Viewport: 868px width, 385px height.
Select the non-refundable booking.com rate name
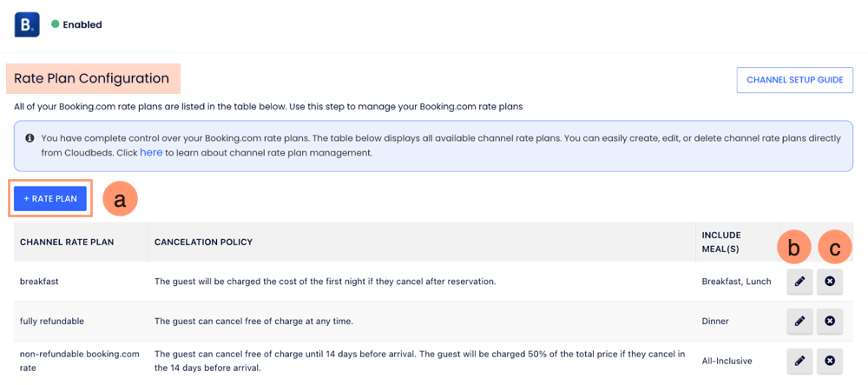click(79, 355)
